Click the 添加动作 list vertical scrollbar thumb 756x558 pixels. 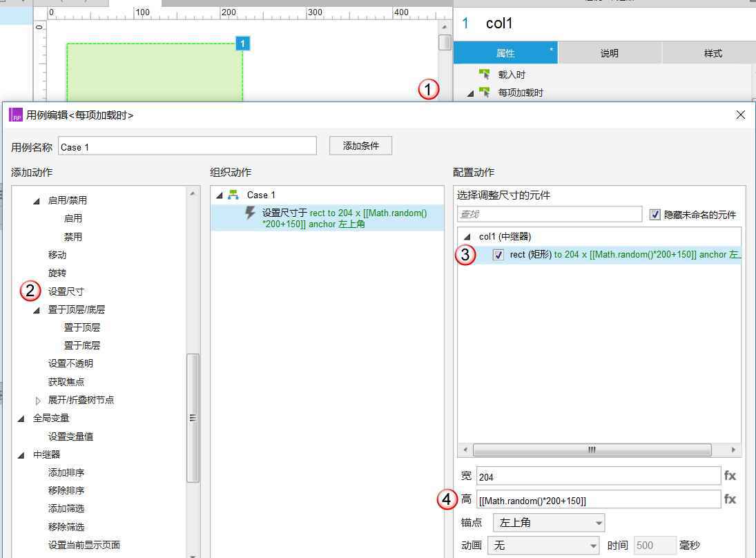[x=193, y=418]
